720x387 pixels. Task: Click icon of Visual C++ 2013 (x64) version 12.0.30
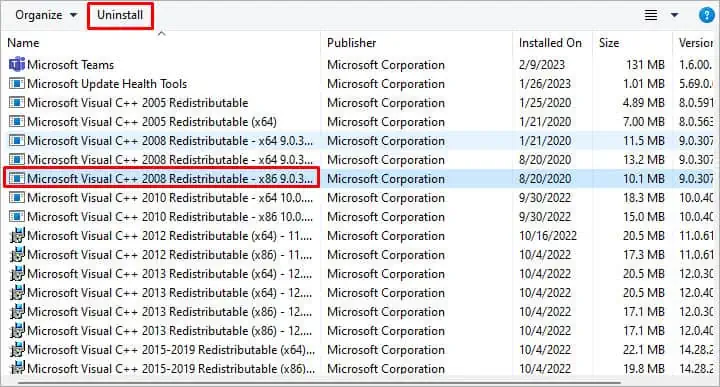(x=17, y=274)
